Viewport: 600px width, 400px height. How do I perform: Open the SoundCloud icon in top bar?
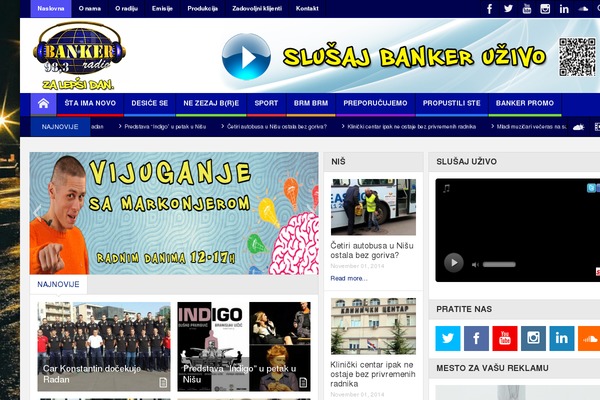(583, 9)
